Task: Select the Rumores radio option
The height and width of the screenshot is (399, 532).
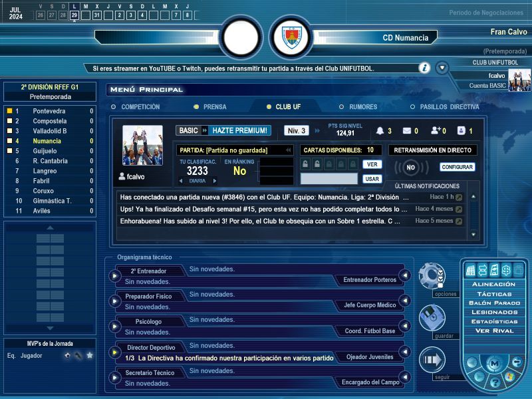Action: (358, 107)
